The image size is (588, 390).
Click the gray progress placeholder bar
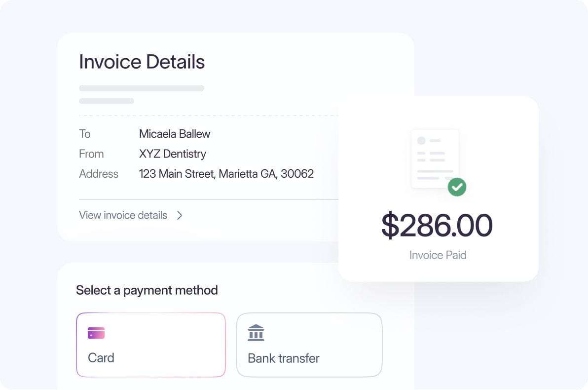142,88
